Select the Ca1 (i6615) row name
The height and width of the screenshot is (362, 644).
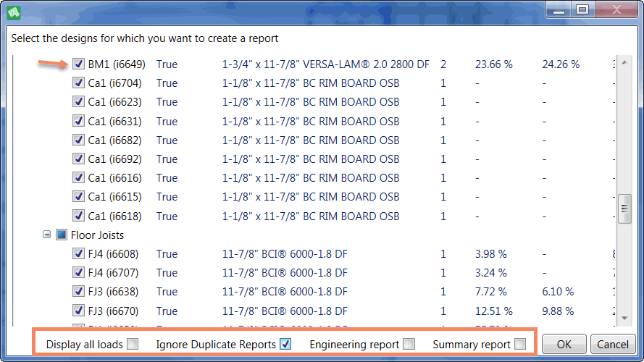click(114, 197)
